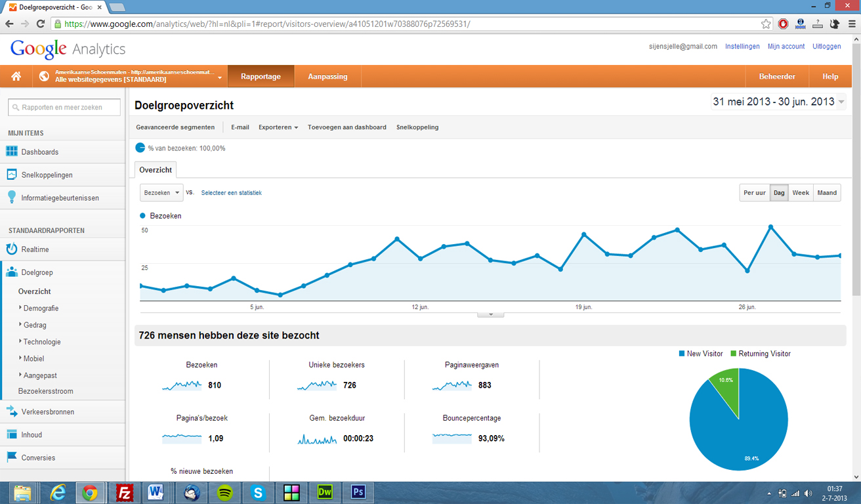Focus the Rapporten en meer zoeken field
The image size is (861, 504).
(64, 107)
